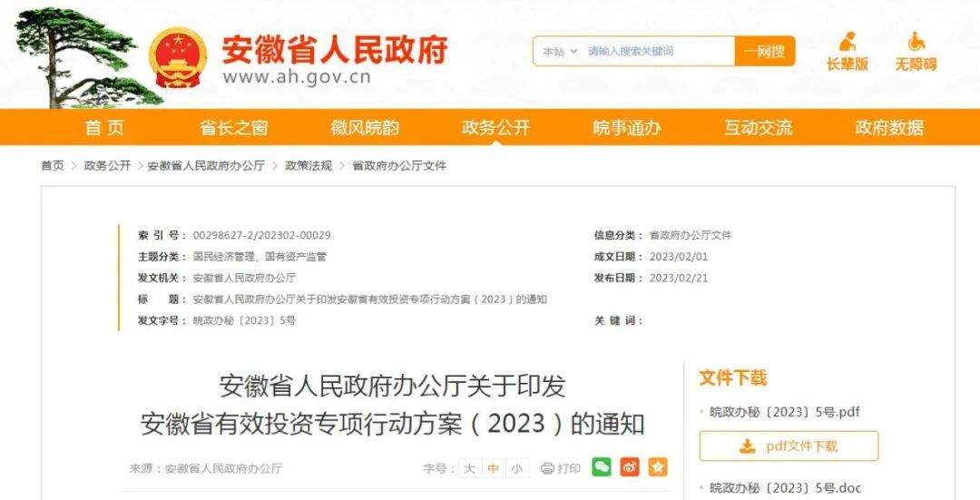Click the 一网搜 search button

click(x=765, y=51)
